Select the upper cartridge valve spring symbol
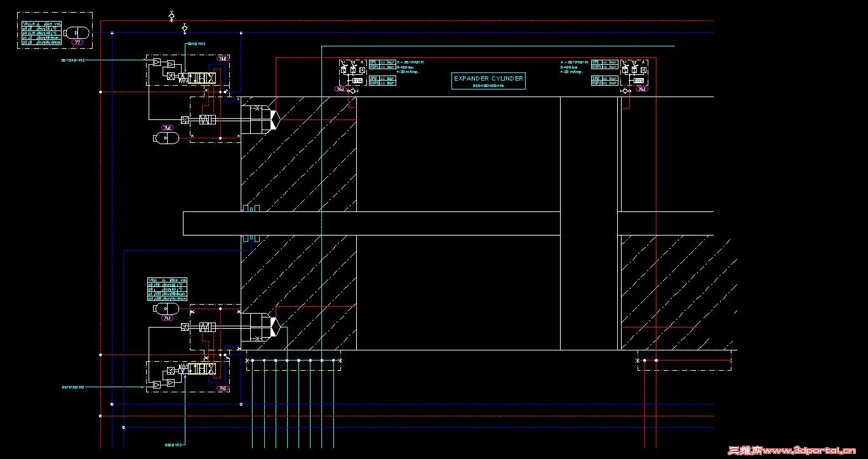868x459 pixels. pos(208,120)
